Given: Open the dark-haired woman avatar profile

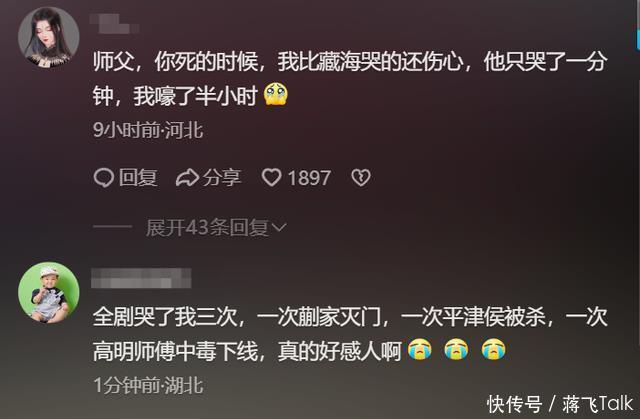Looking at the screenshot, I should pyautogui.click(x=49, y=37).
